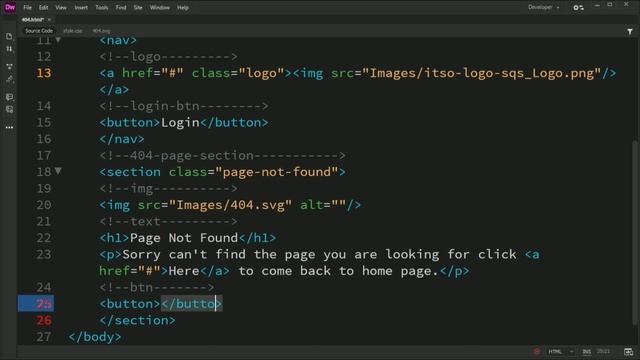Close the 404.html document tab
The height and width of the screenshot is (360, 640).
tap(49, 20)
